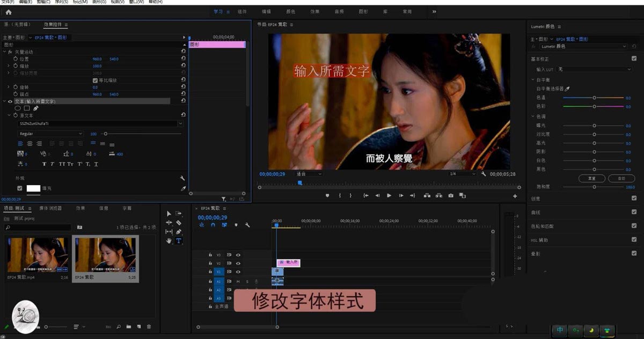Step back one frame in Program monitor
This screenshot has height=339, width=644.
pyautogui.click(x=377, y=196)
